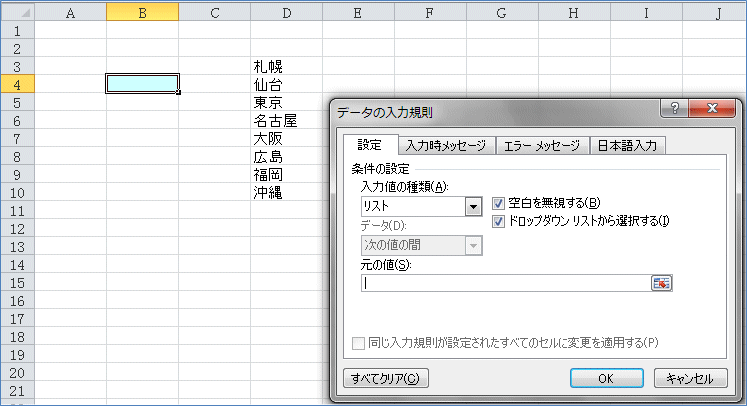This screenshot has width=747, height=406.
Task: Click the すべてクリア button
Action: [385, 378]
